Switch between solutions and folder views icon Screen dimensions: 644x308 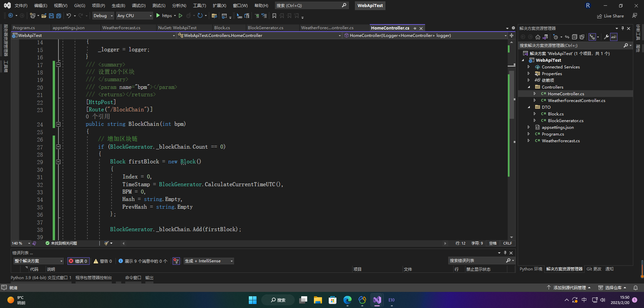coord(545,37)
